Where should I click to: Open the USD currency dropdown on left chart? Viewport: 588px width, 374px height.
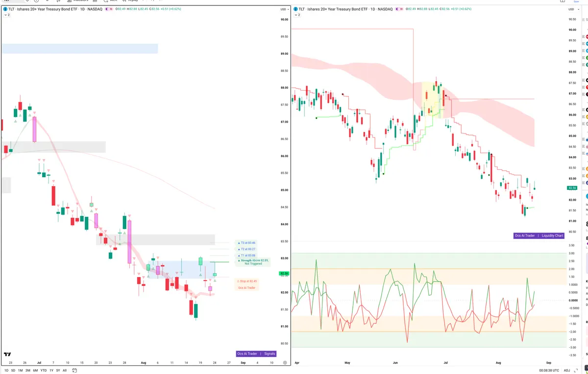tap(284, 9)
